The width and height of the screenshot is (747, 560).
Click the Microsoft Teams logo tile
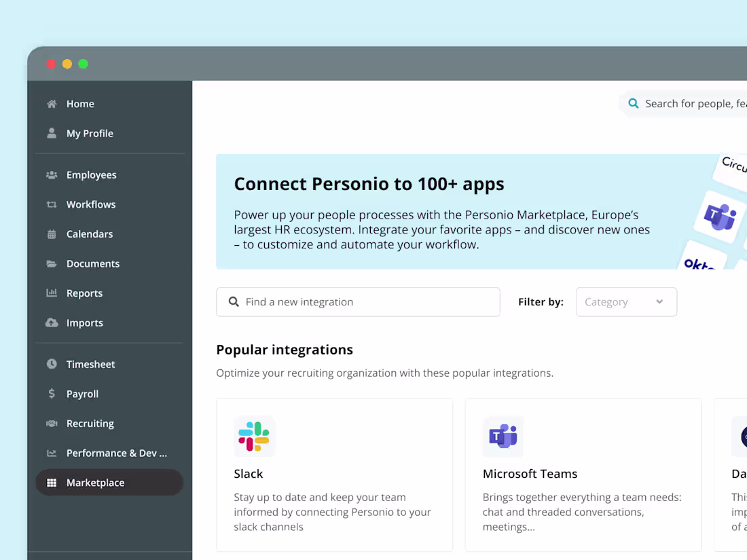point(503,436)
